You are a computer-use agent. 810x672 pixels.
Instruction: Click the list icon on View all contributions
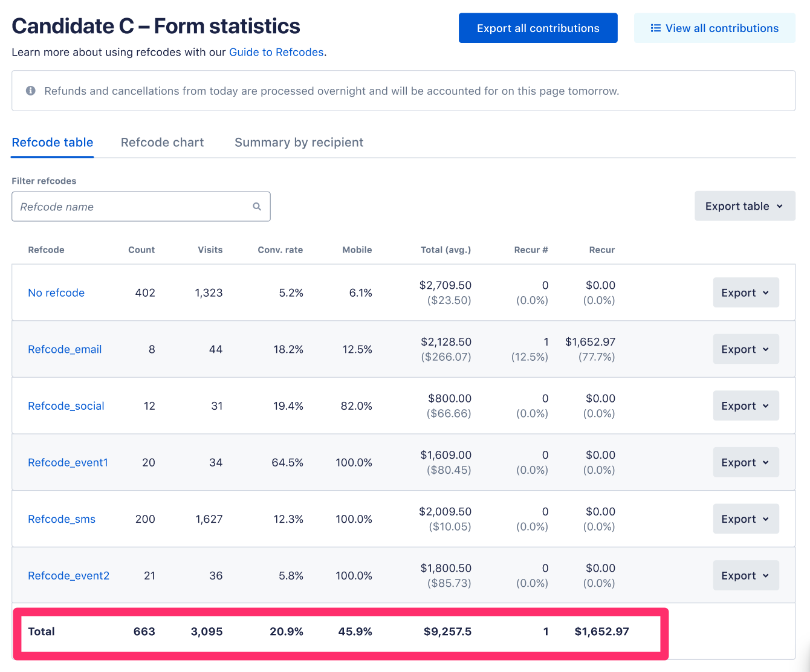tap(655, 28)
